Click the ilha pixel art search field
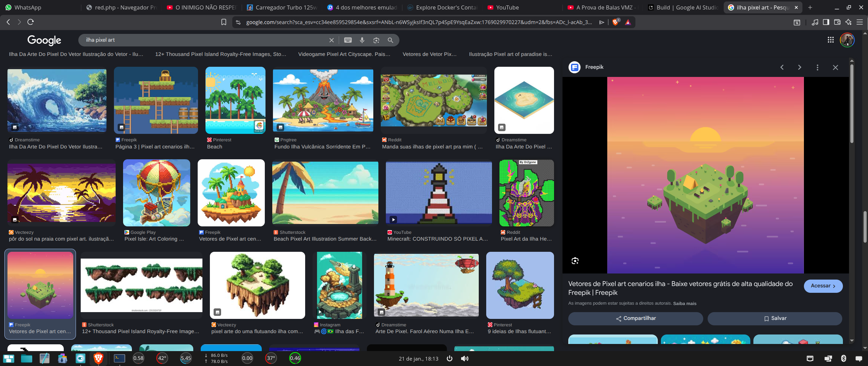The height and width of the screenshot is (366, 868). (203, 40)
